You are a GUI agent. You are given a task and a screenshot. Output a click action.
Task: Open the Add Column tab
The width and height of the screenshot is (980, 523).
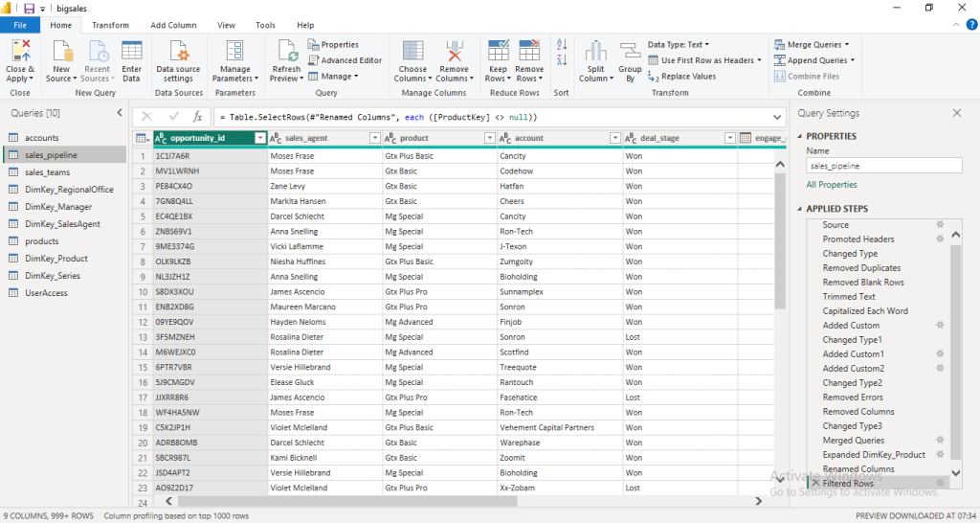173,25
